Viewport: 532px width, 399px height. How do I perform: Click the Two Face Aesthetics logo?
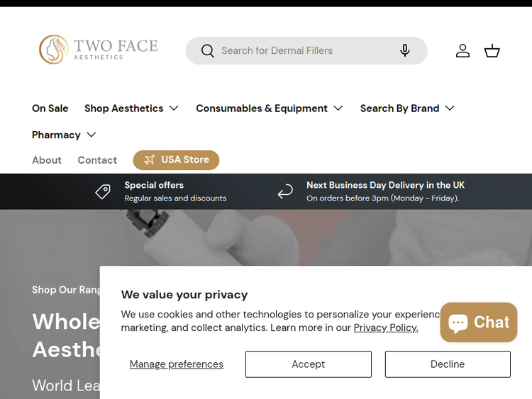(99, 50)
